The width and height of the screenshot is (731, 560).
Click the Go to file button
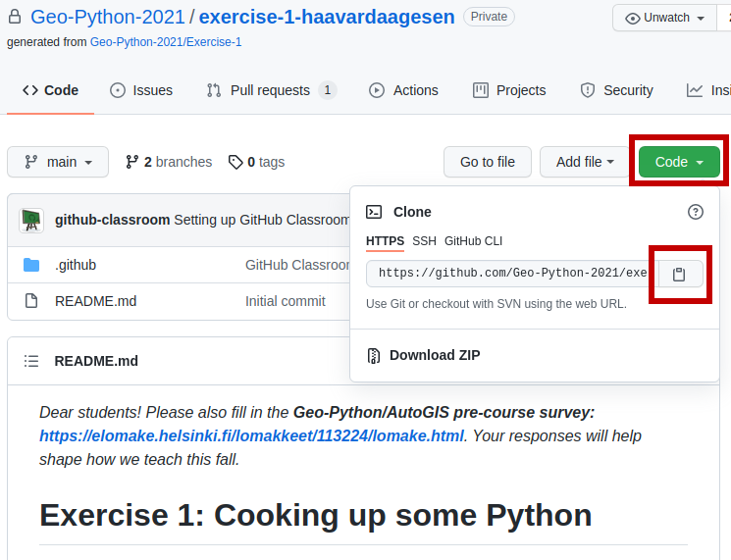(x=488, y=162)
